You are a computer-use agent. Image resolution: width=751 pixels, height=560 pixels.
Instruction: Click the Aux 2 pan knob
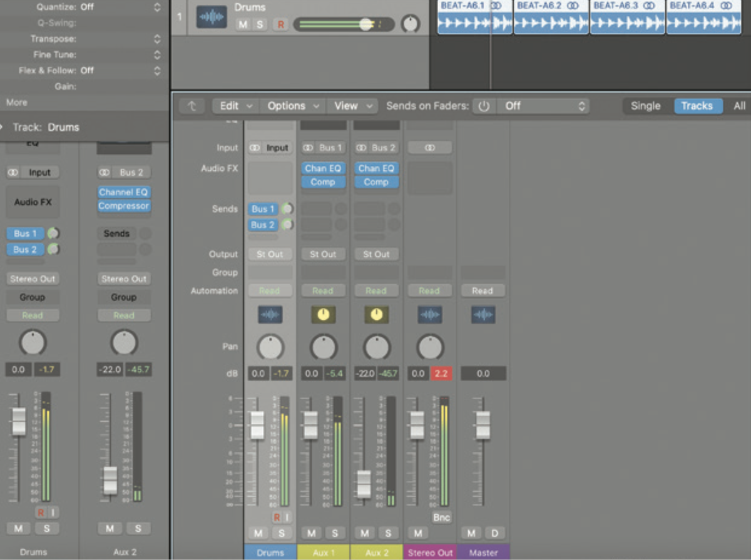point(376,347)
